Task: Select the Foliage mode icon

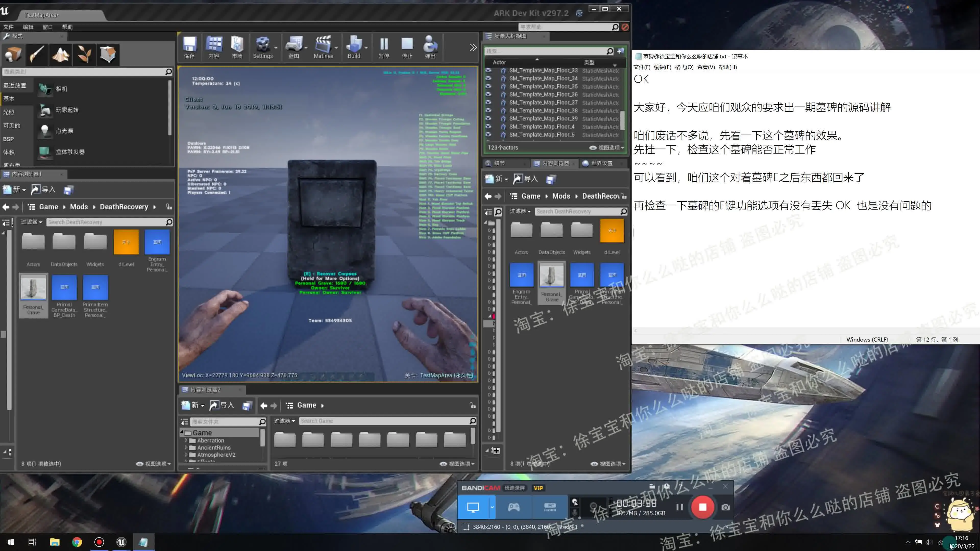Action: coord(84,54)
